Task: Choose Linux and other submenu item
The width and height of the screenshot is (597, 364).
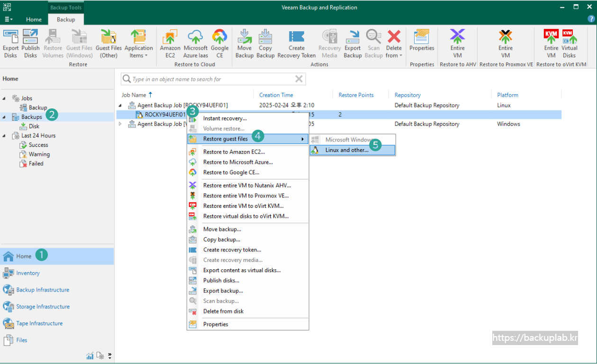Action: 352,150
